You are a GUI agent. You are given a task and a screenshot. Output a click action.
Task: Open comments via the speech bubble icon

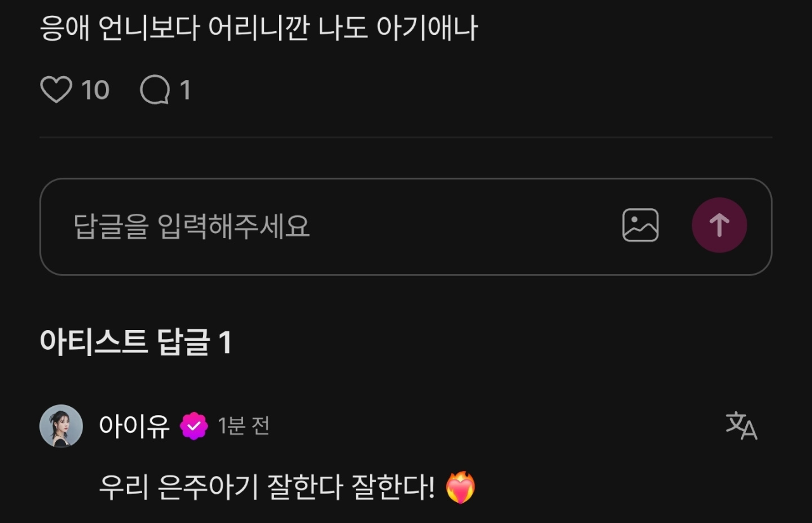[x=155, y=90]
